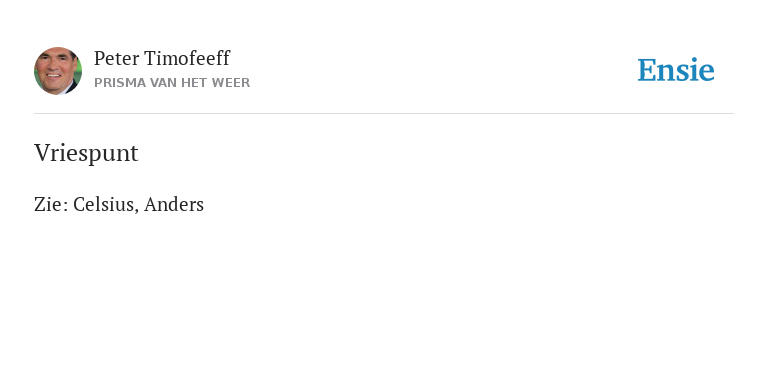Click the word Celsius in the reference

(103, 204)
